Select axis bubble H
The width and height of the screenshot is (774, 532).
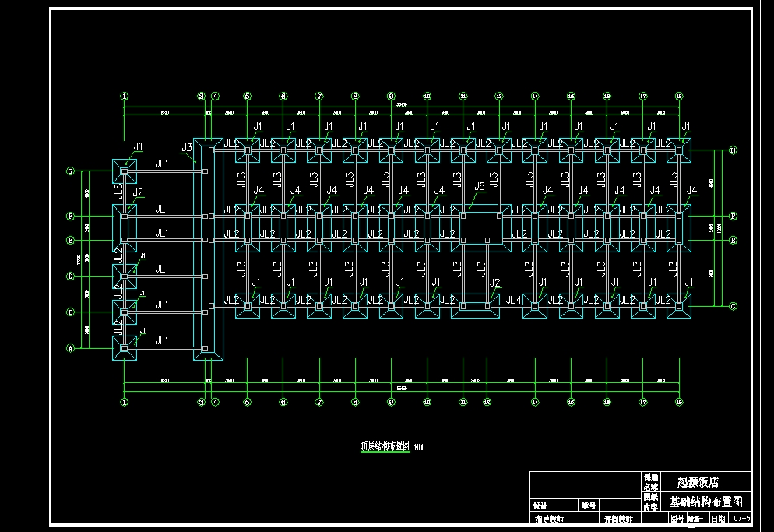(x=733, y=150)
